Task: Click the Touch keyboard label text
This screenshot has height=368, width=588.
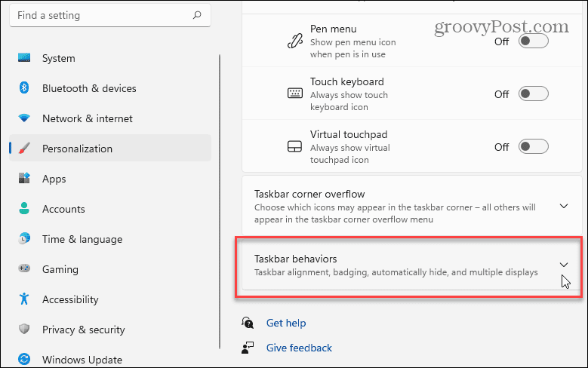Action: click(347, 81)
